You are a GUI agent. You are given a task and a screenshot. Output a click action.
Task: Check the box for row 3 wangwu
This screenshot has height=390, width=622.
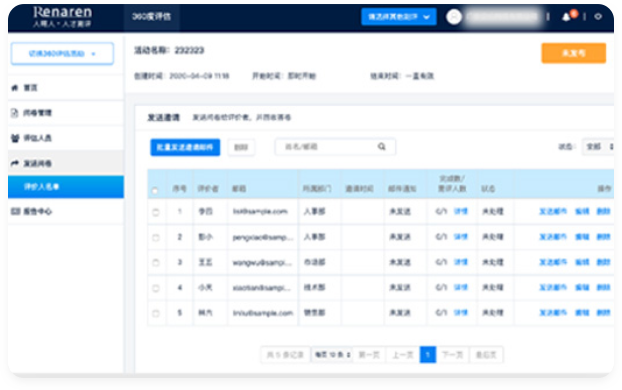(x=156, y=263)
